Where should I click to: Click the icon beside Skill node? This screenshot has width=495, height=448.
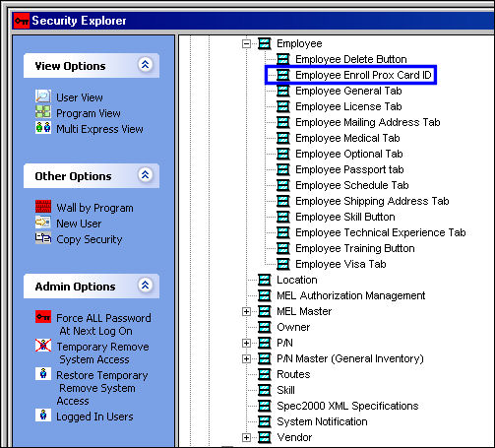(x=265, y=390)
